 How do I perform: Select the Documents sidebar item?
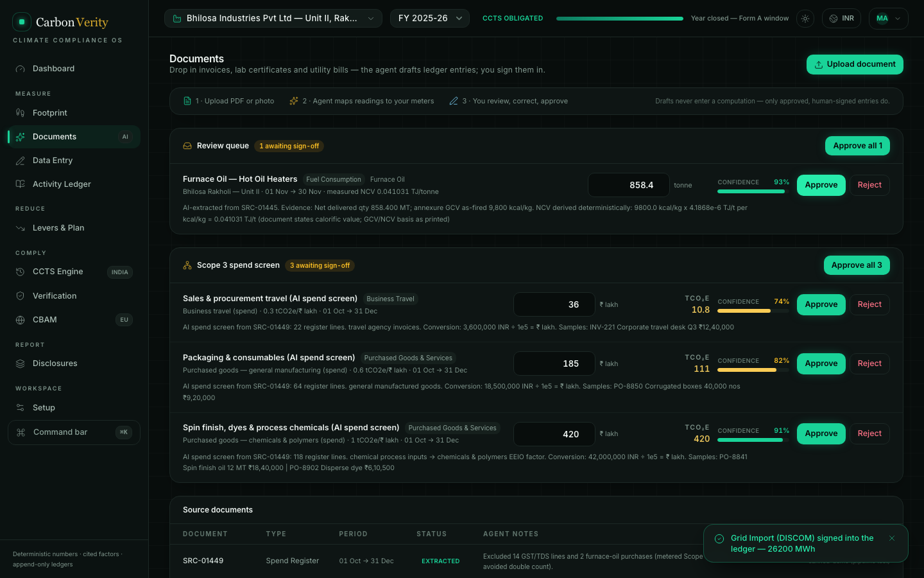click(74, 137)
